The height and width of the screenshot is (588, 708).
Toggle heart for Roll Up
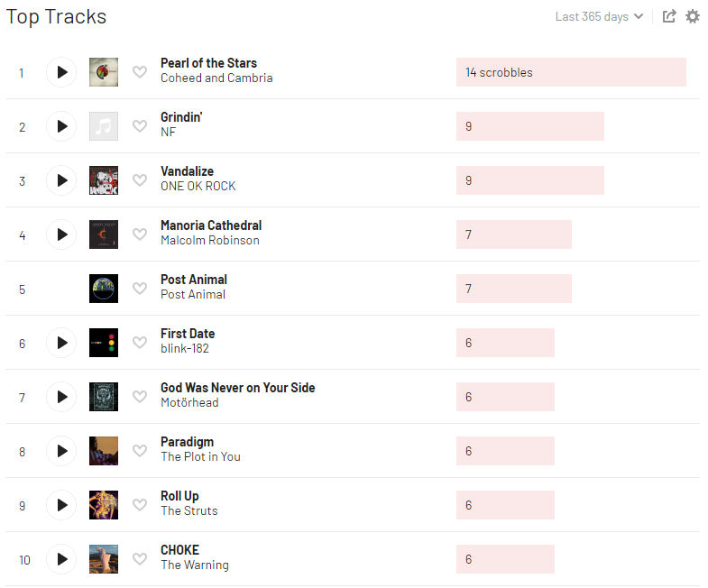[x=140, y=505]
